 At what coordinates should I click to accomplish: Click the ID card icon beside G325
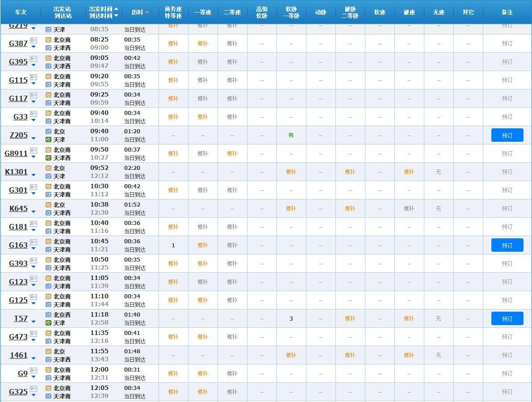click(33, 389)
